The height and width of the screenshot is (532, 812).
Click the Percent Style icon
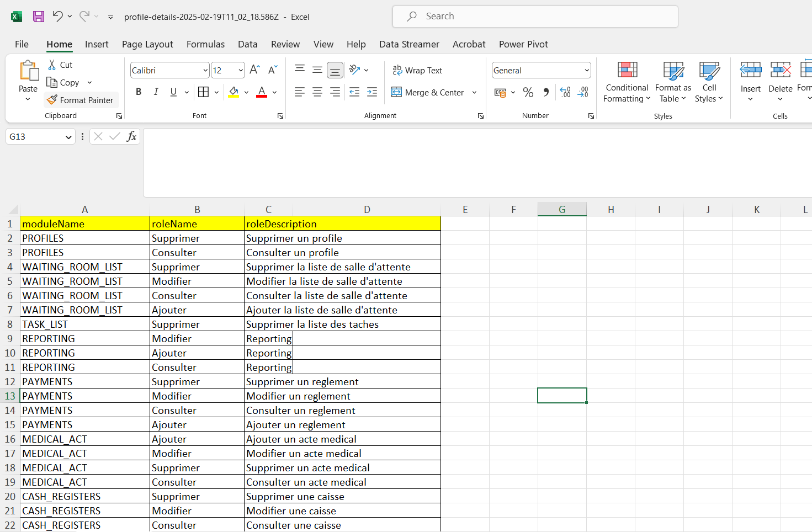[x=528, y=92]
